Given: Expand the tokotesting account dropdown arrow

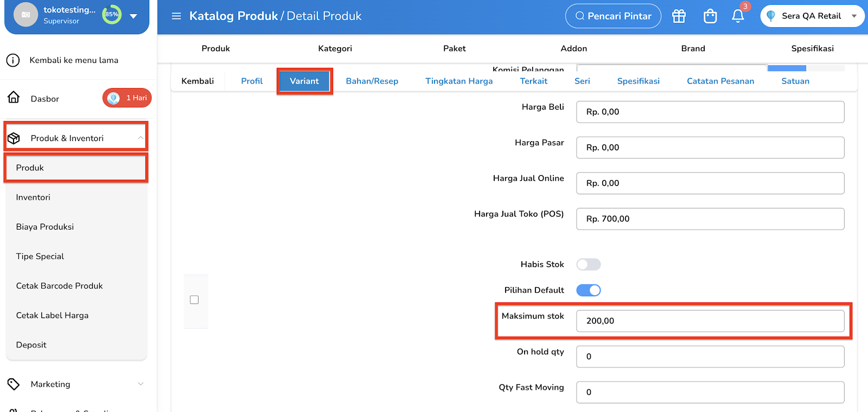Looking at the screenshot, I should pos(133,16).
